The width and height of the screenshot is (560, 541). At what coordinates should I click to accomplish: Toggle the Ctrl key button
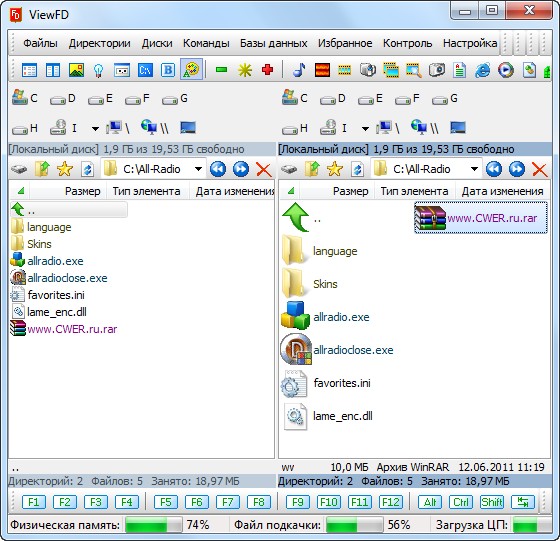click(461, 502)
